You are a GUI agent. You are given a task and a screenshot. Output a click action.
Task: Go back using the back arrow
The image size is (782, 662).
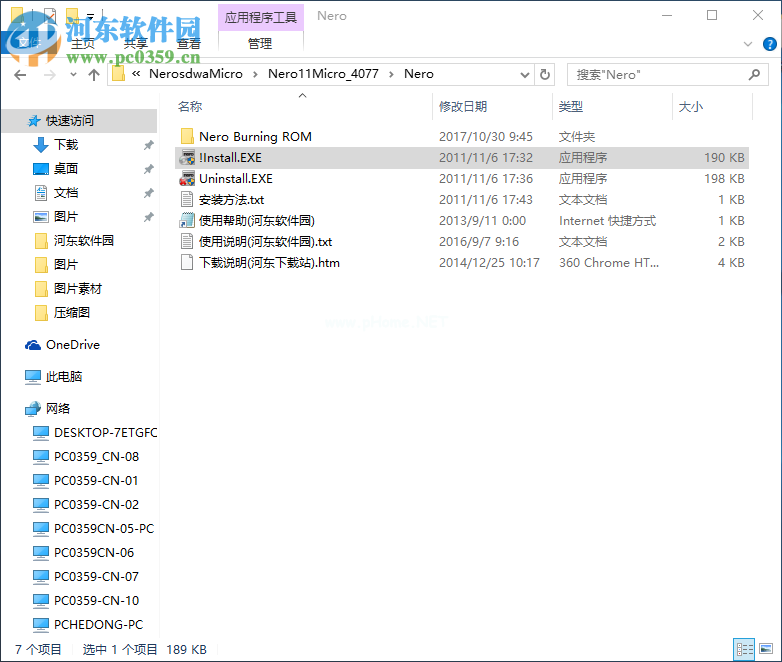20,75
